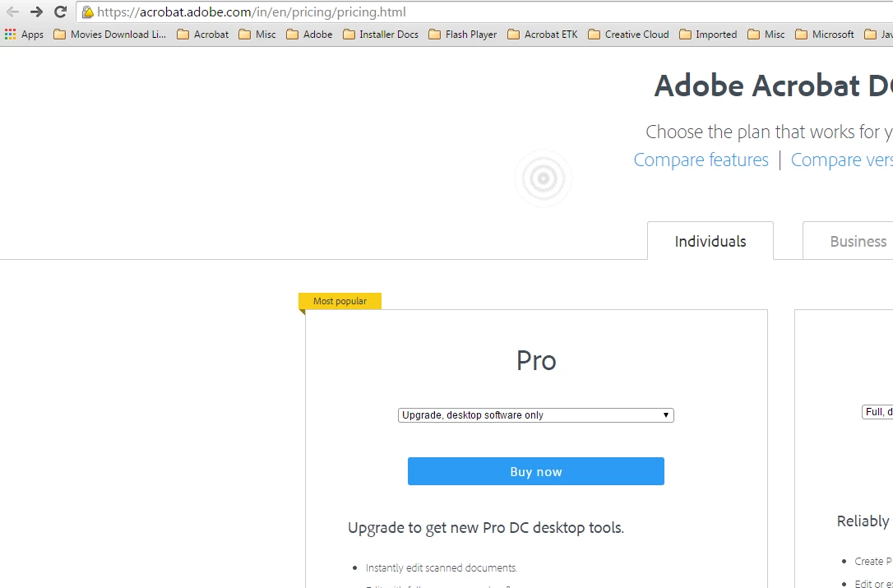Click 'Upgrade to get new Pro DC desktop tools.'
Viewport: 893px width, 588px height.
(486, 528)
